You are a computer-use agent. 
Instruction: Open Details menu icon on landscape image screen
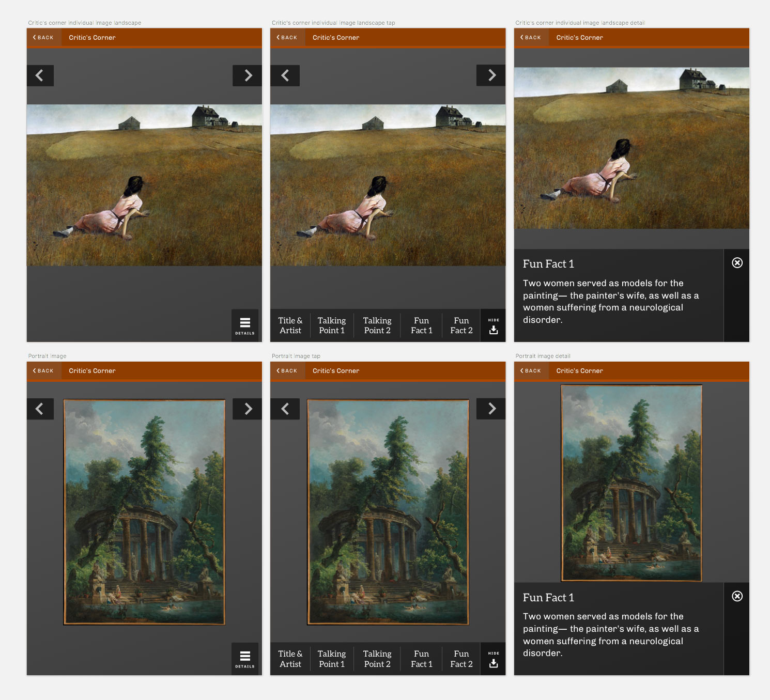tap(245, 325)
